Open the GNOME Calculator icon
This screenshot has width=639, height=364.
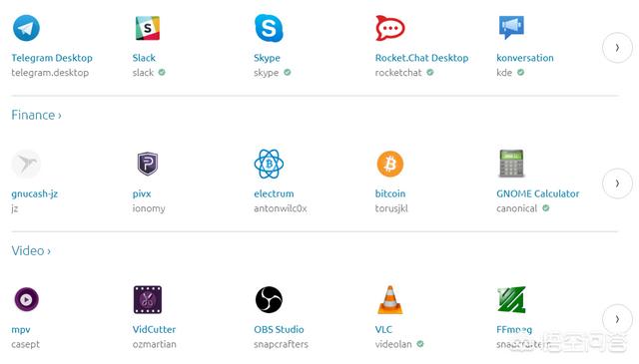coord(511,164)
